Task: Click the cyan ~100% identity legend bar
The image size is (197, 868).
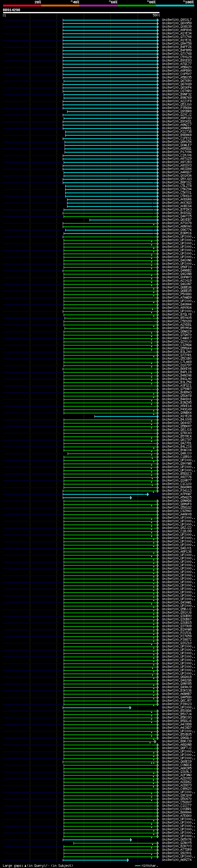Action: 175,6
